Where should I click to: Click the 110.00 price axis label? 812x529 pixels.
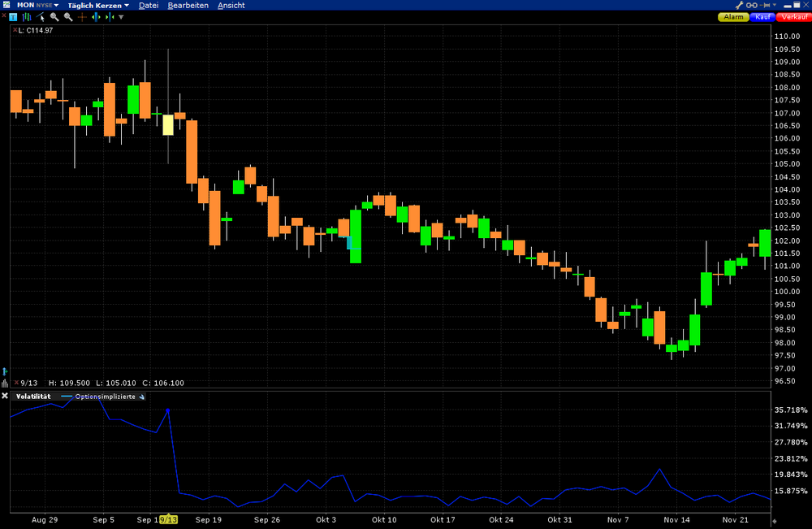[787, 37]
